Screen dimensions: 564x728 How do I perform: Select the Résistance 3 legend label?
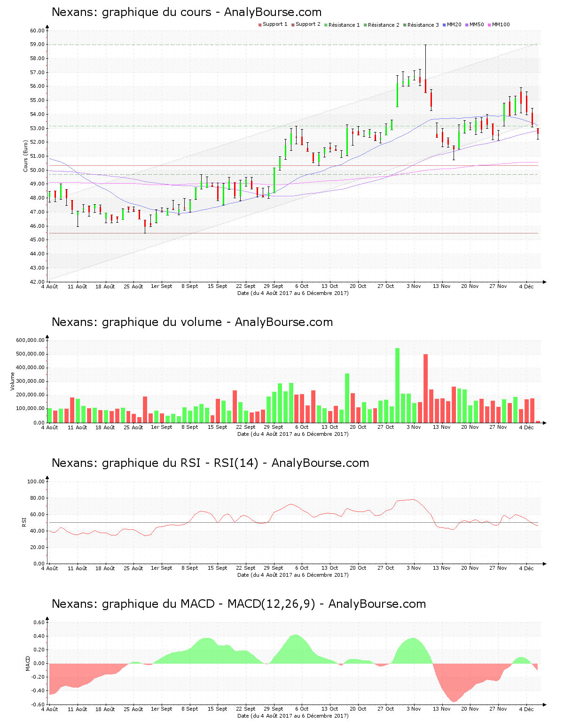[x=423, y=25]
